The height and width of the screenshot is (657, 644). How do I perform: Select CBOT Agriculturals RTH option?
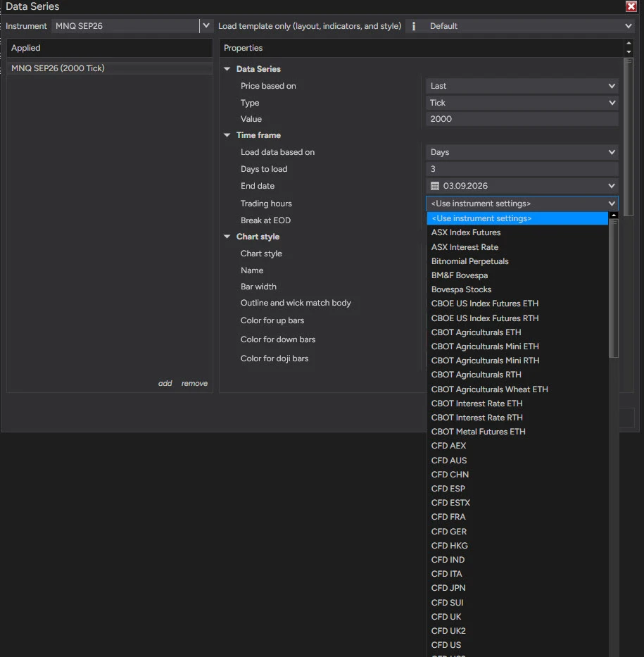point(517,375)
